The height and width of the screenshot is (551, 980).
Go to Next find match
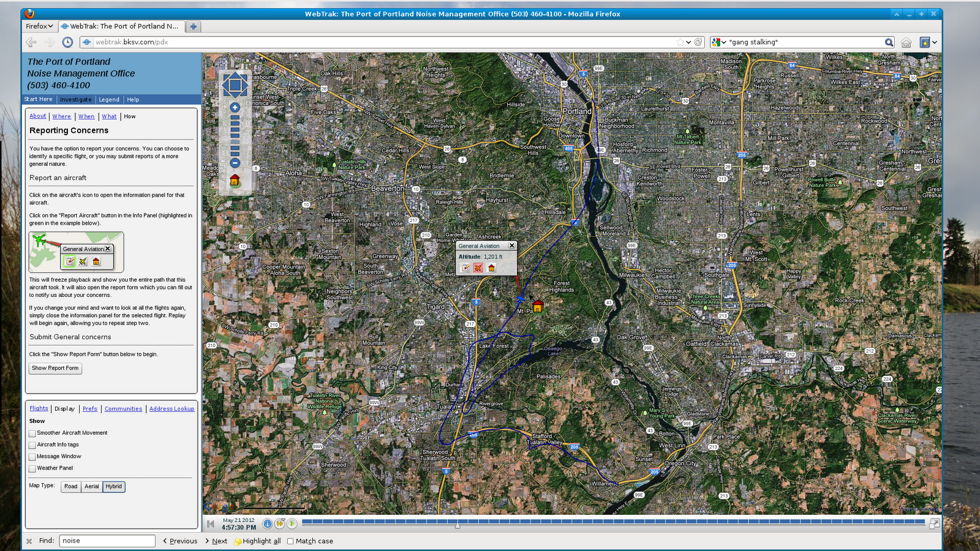tap(216, 541)
